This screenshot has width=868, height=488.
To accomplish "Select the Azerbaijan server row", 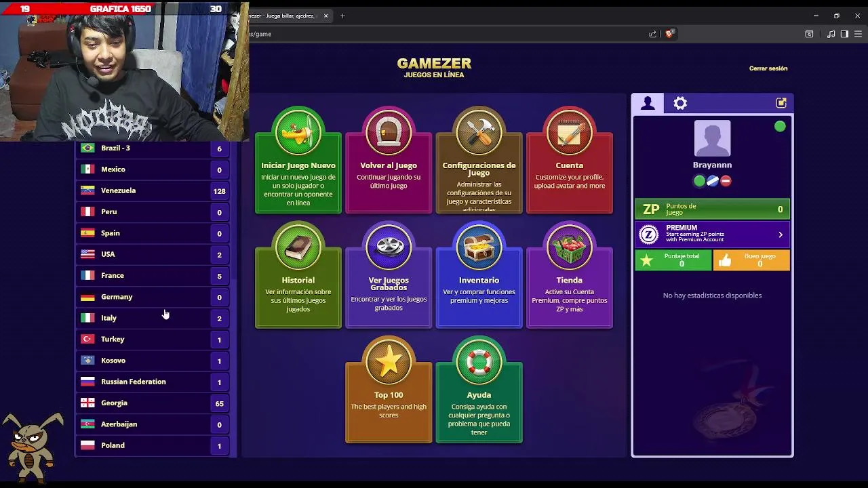I will click(x=153, y=424).
